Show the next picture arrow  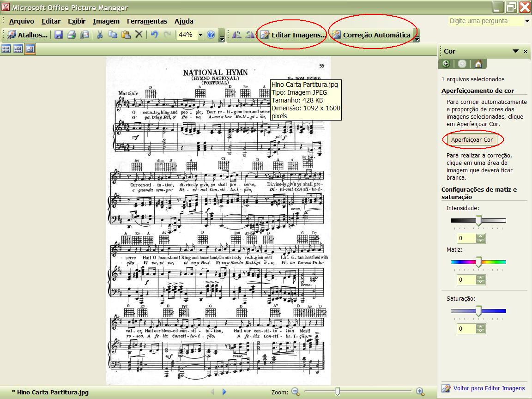(224, 392)
